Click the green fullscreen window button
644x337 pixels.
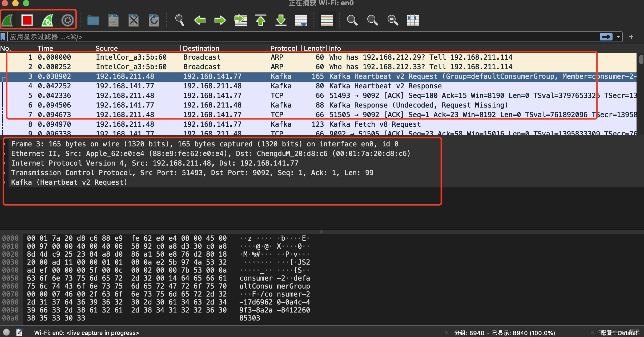(26, 3)
